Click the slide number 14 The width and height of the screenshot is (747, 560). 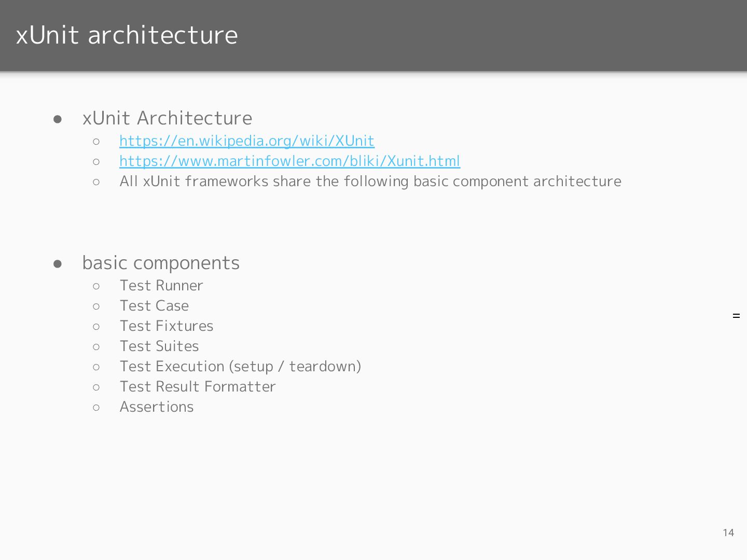click(x=728, y=533)
